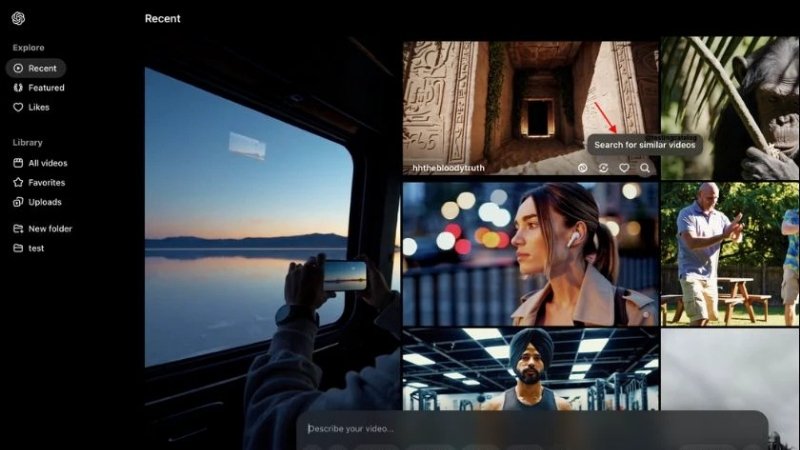
Task: Open All videos in Library
Action: coord(47,163)
